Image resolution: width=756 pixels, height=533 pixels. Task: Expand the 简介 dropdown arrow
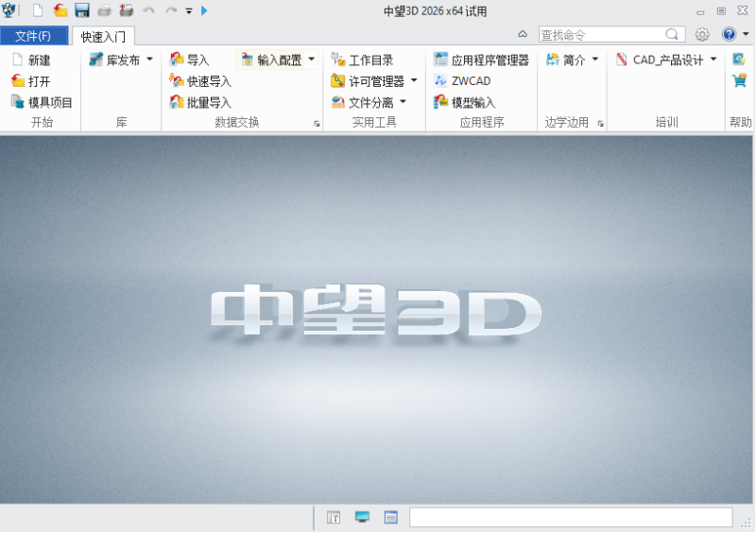pyautogui.click(x=595, y=60)
